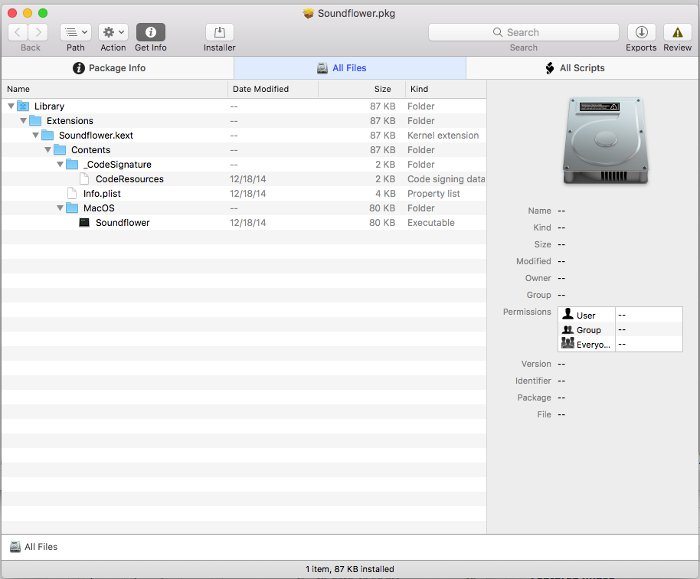This screenshot has height=579, width=700.
Task: Select the Contents row name
Action: click(91, 150)
